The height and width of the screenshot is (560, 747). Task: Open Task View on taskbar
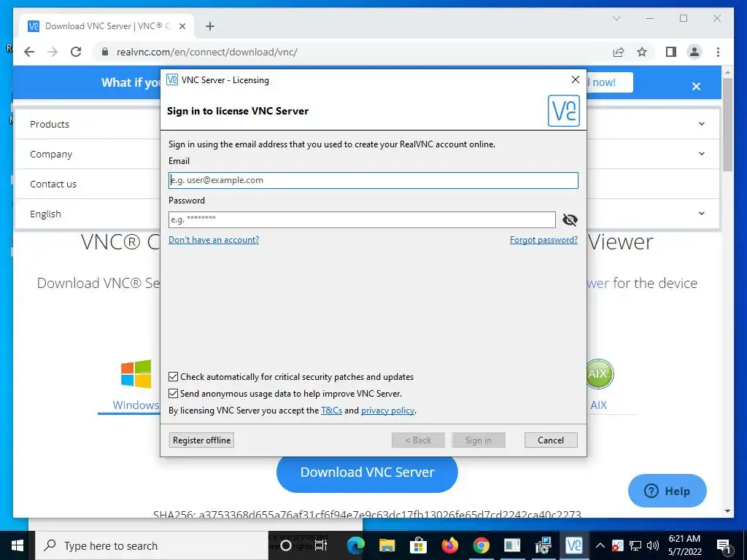click(x=321, y=545)
